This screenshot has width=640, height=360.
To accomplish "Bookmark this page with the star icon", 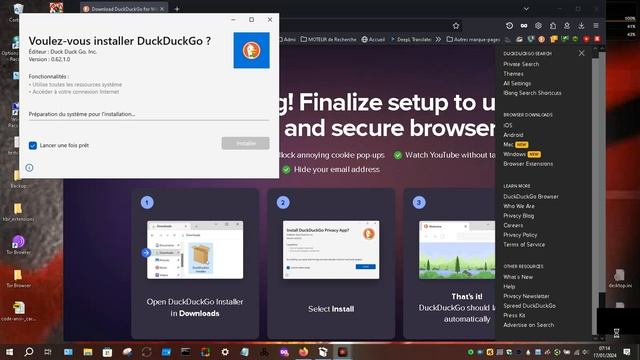I will tap(456, 26).
